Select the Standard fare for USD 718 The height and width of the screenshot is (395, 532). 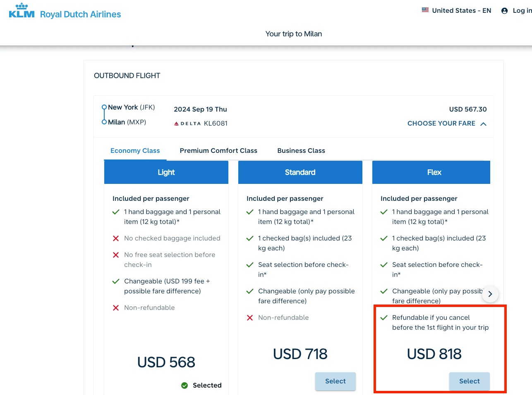(x=335, y=381)
